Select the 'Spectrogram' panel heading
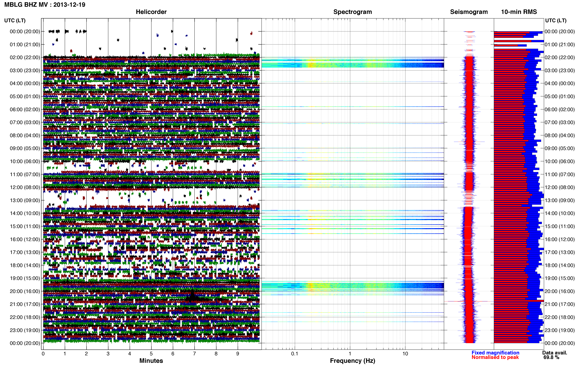Screen dimensions: 588x368 click(352, 12)
